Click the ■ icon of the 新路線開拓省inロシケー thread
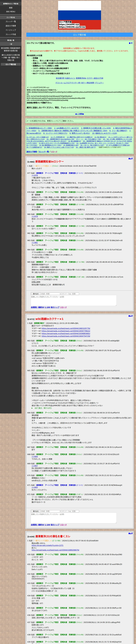Screen dimensions: 136x644 pos(129,159)
